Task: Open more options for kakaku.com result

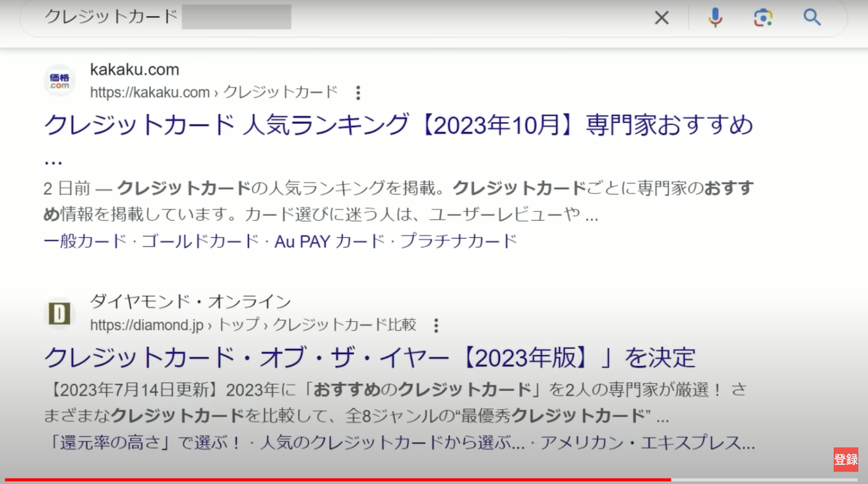Action: (358, 93)
